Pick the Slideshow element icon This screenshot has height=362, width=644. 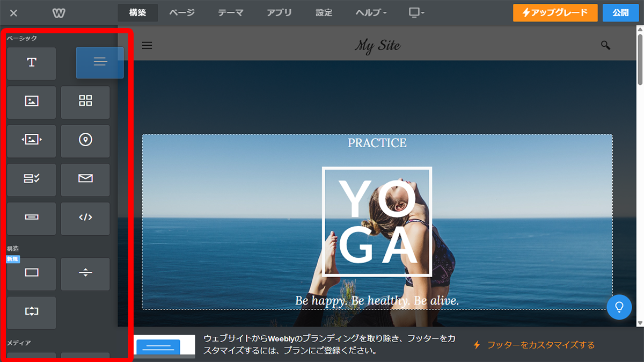coord(32,141)
